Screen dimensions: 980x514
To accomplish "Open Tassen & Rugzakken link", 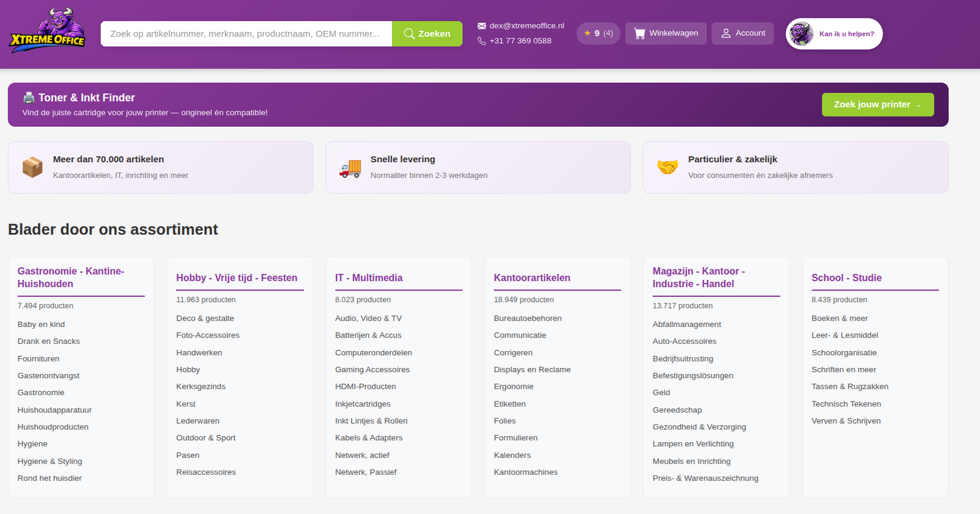I will 849,386.
